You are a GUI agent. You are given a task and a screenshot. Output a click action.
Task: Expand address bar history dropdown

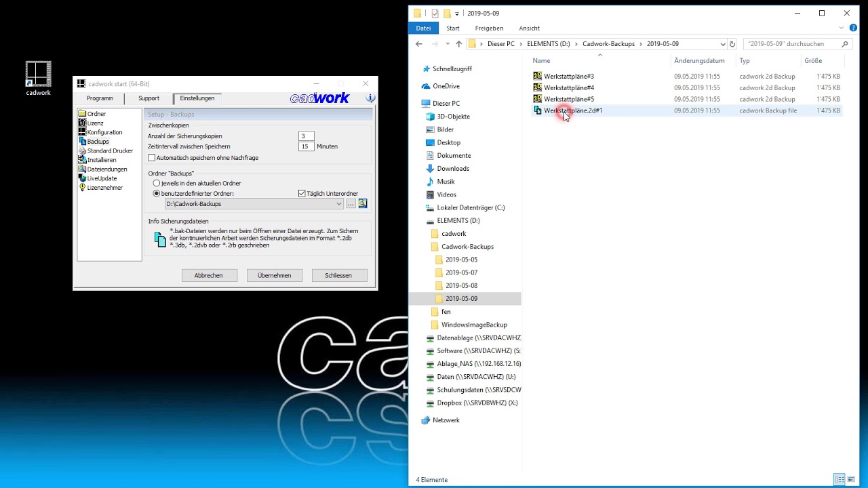coord(722,44)
